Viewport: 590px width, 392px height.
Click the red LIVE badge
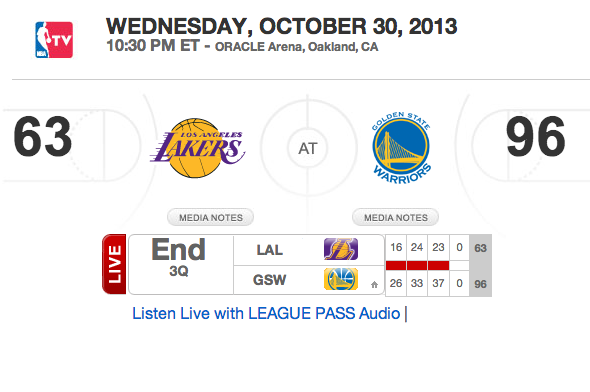tap(114, 264)
